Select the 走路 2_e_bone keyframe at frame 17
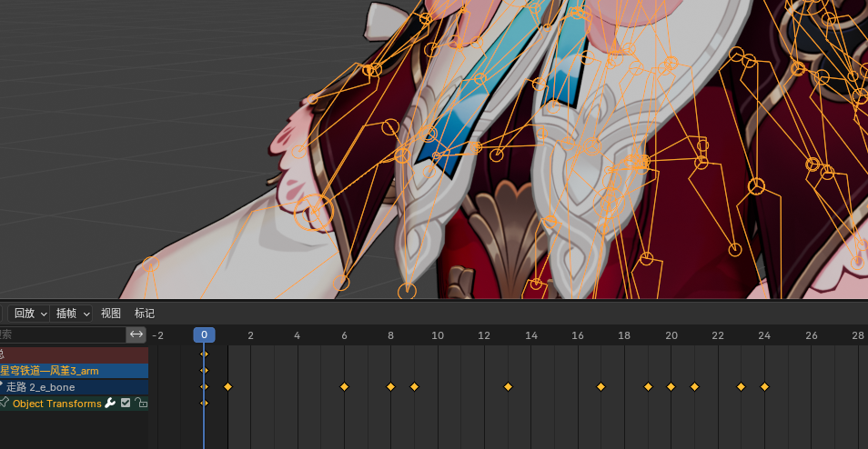This screenshot has height=449, width=868. click(601, 386)
